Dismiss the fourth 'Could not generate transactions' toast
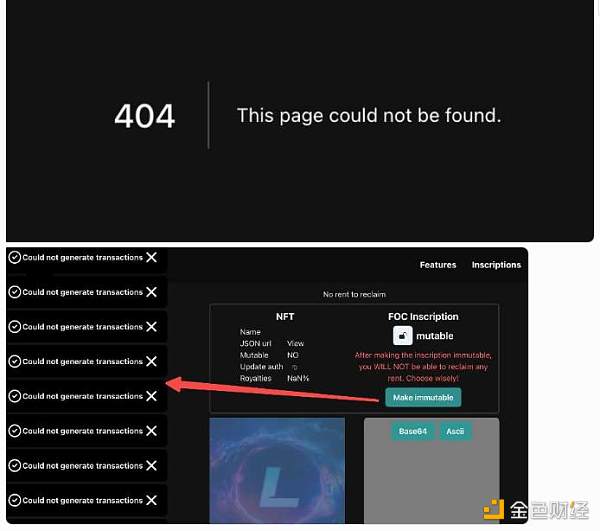Screen dimensions: 600x531 152,362
